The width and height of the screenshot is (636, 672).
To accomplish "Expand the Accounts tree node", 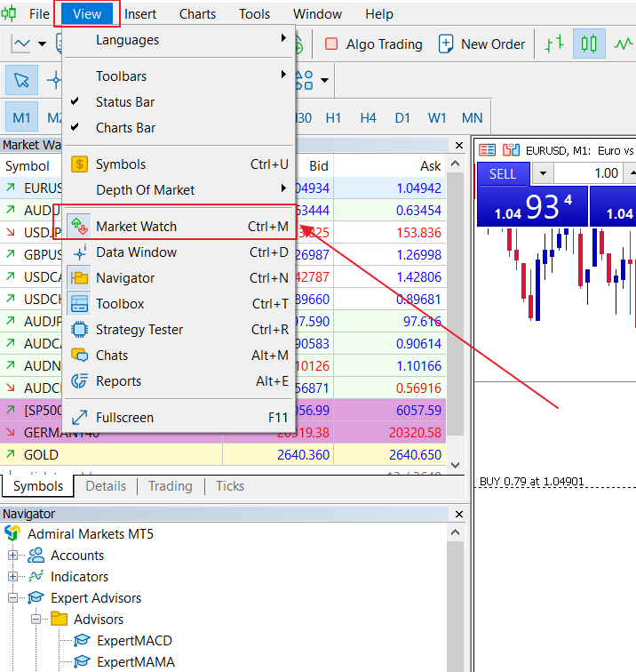I will pos(12,555).
